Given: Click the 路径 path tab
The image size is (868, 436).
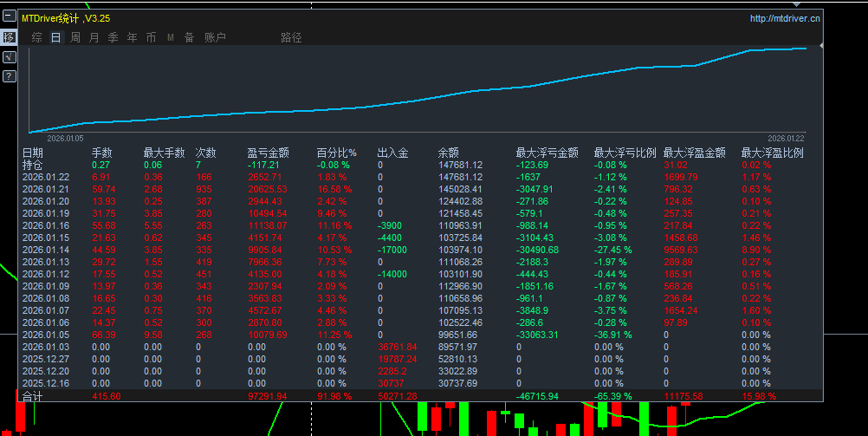Looking at the screenshot, I should pyautogui.click(x=291, y=37).
